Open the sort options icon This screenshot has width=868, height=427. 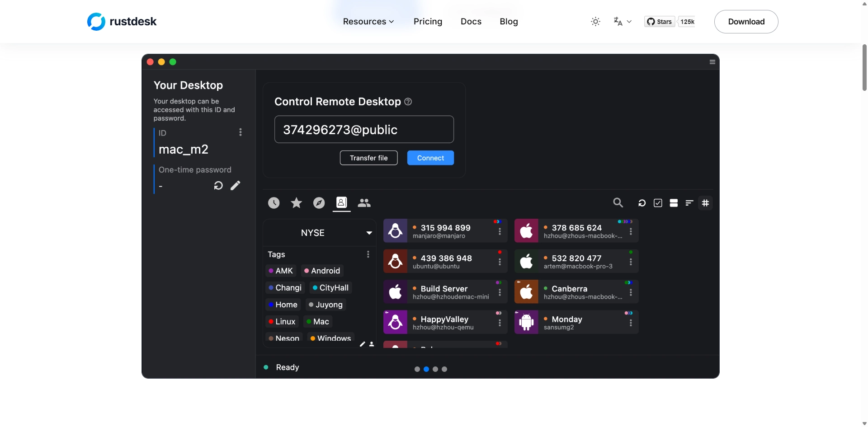689,203
